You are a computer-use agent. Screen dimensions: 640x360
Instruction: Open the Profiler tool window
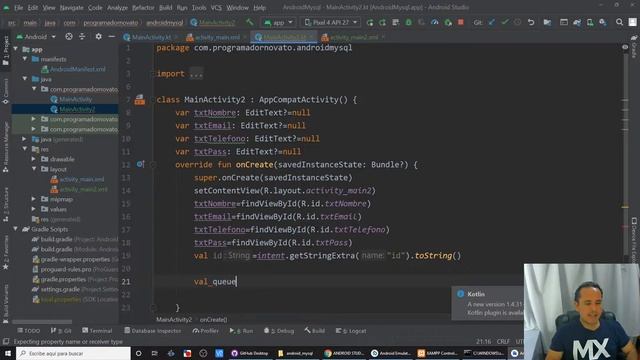click(206, 331)
